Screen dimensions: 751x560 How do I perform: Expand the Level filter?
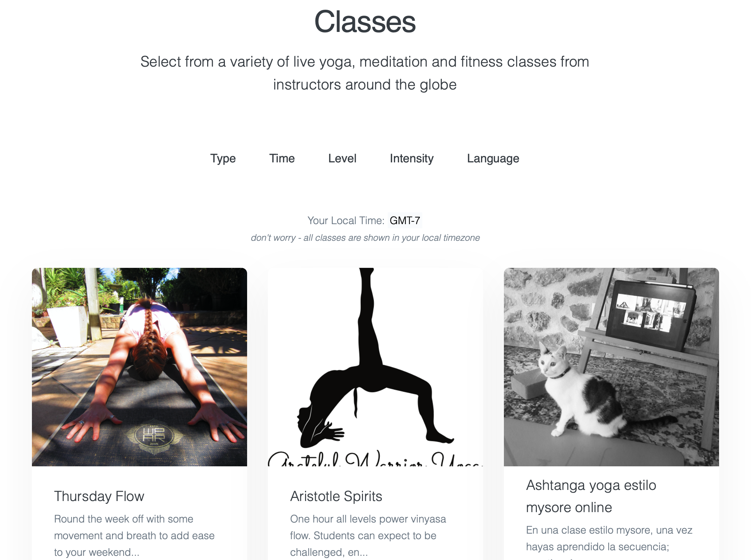pyautogui.click(x=342, y=159)
